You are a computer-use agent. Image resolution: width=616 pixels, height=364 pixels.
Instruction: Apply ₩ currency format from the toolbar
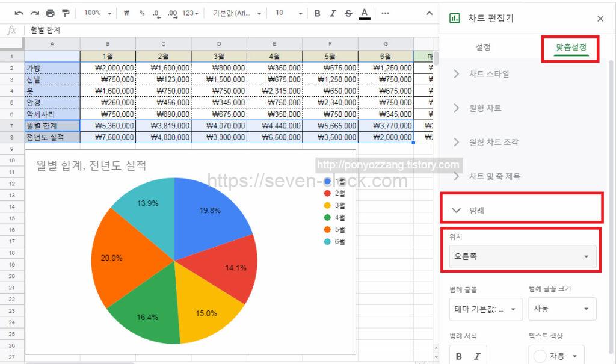126,13
